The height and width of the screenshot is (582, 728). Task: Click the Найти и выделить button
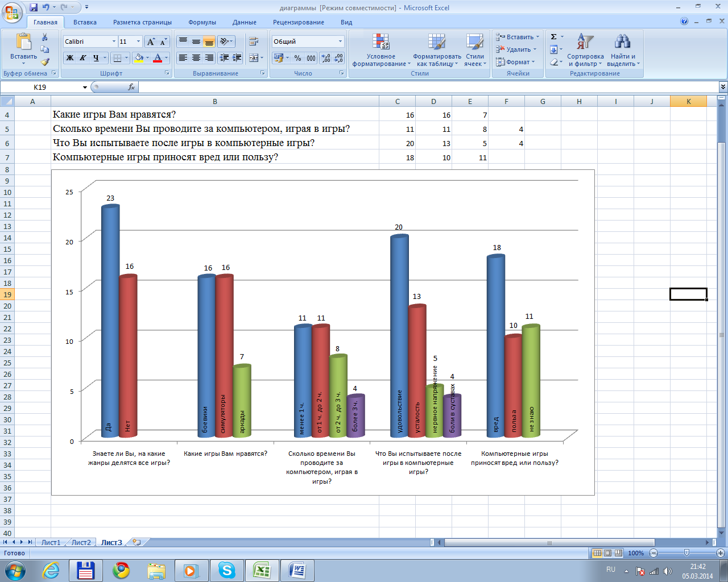(x=623, y=50)
